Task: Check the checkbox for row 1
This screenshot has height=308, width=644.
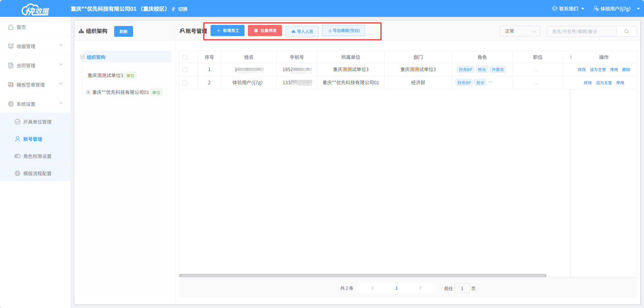Action: click(185, 70)
